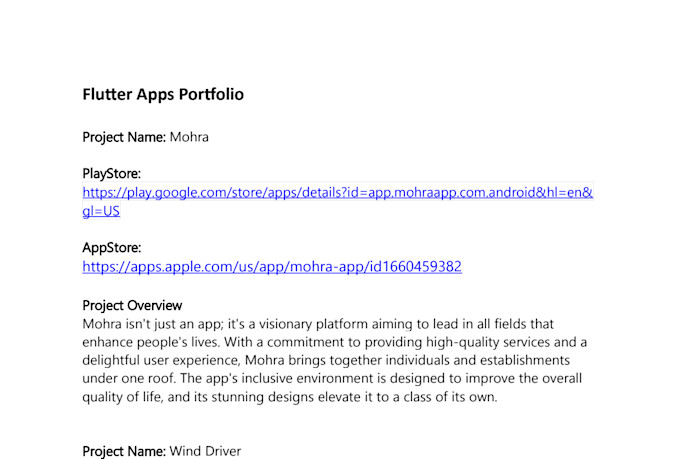Click the 'Project Name: Wind Driver' line
Screen dimensions: 680x459
coord(162,451)
